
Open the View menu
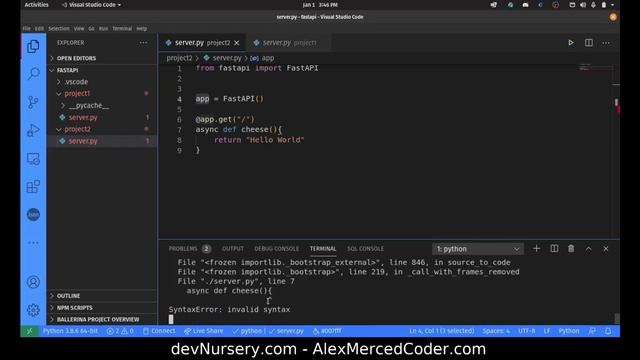pyautogui.click(x=79, y=29)
